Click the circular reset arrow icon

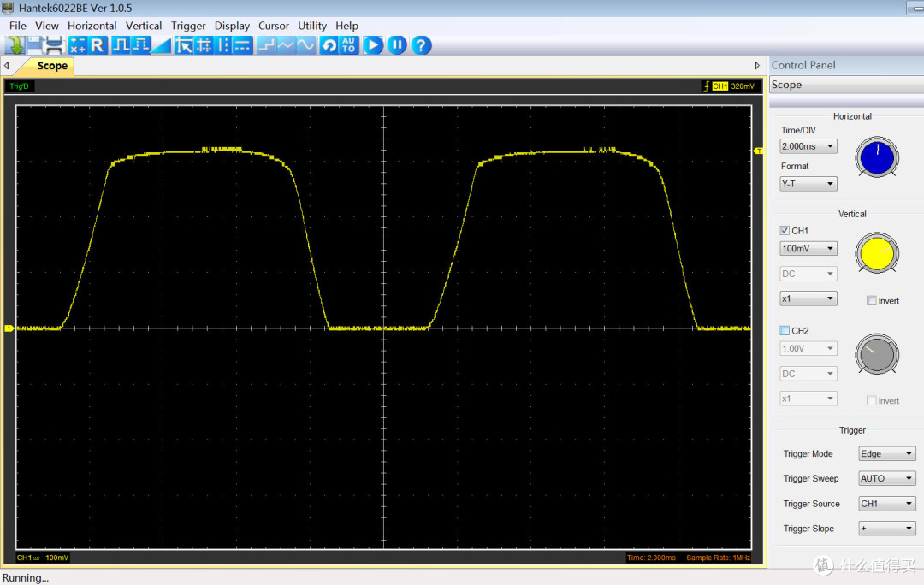click(x=329, y=45)
